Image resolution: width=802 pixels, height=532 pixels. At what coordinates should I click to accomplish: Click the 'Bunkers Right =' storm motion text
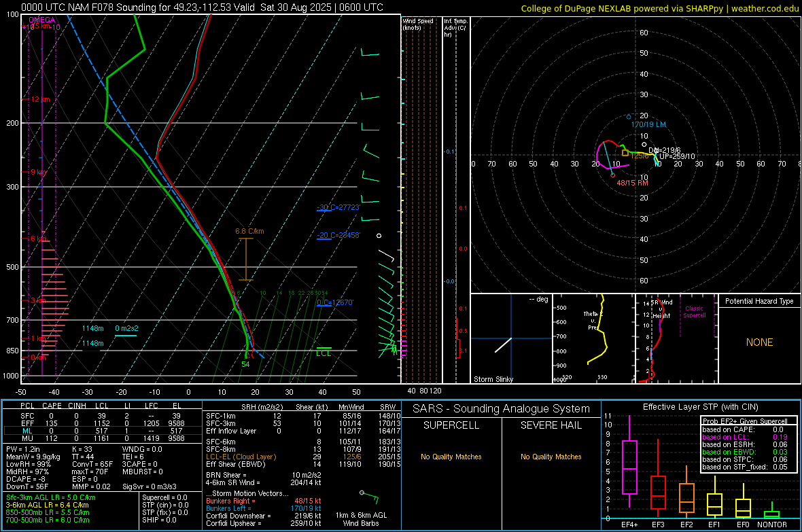230,501
